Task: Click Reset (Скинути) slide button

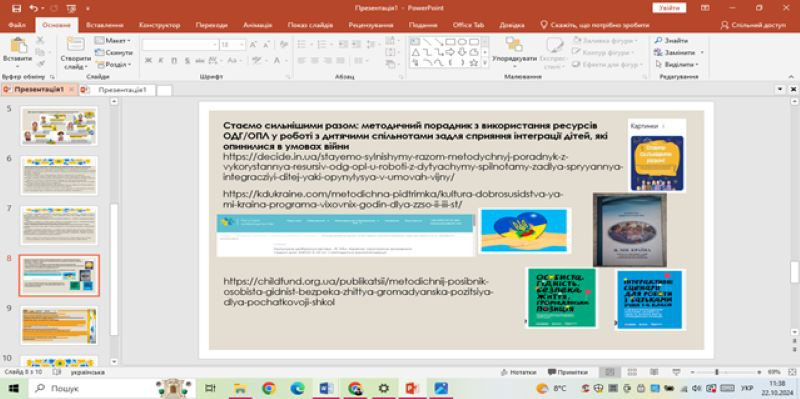Action: (x=113, y=53)
